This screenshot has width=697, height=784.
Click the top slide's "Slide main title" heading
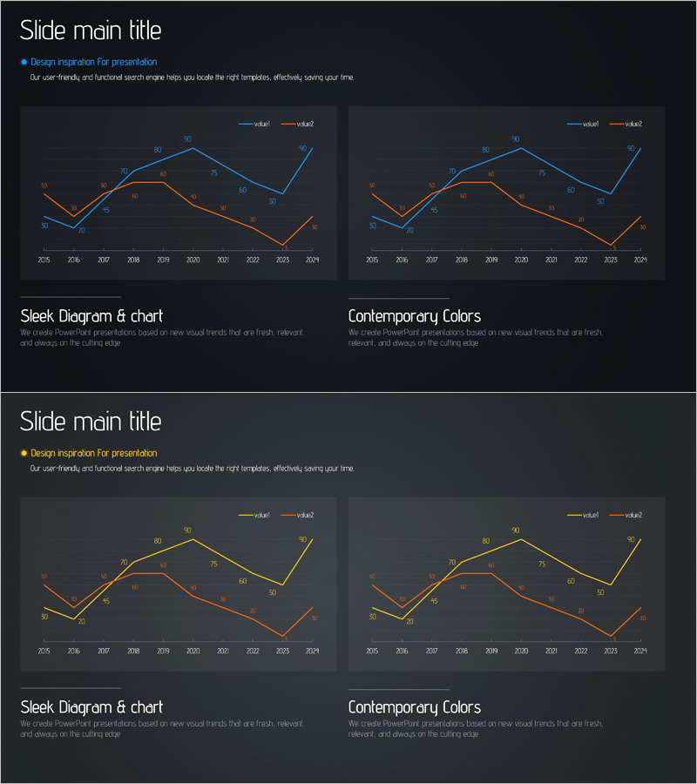click(x=91, y=30)
